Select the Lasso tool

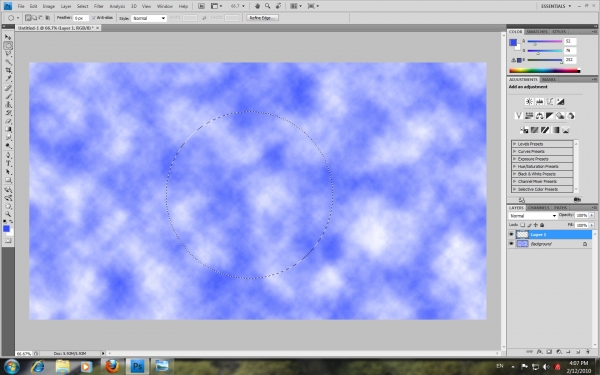coord(8,54)
